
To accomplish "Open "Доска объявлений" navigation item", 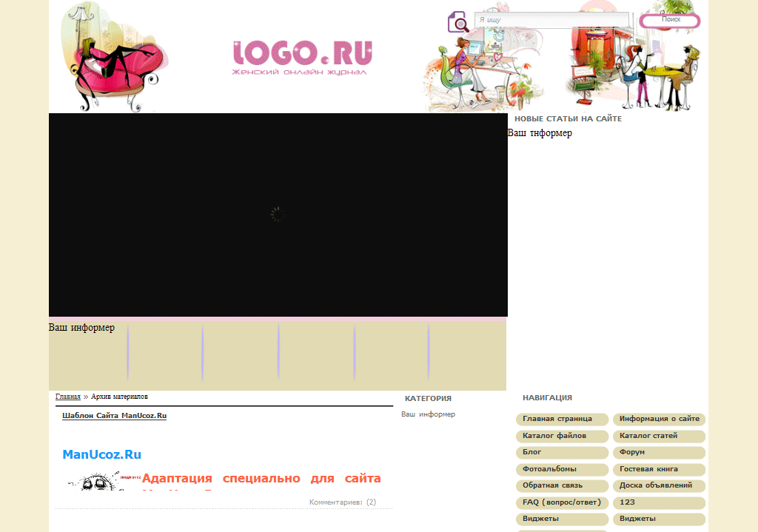I will (659, 485).
